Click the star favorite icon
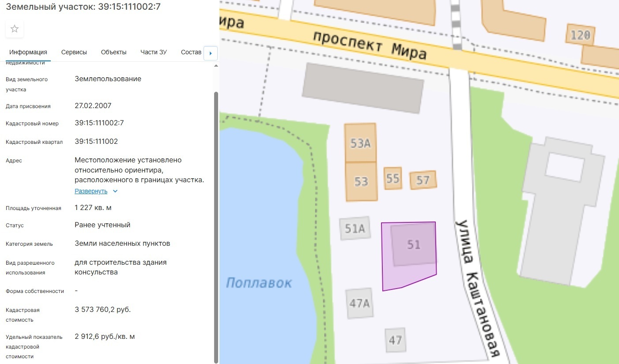The image size is (619, 364). tap(15, 29)
